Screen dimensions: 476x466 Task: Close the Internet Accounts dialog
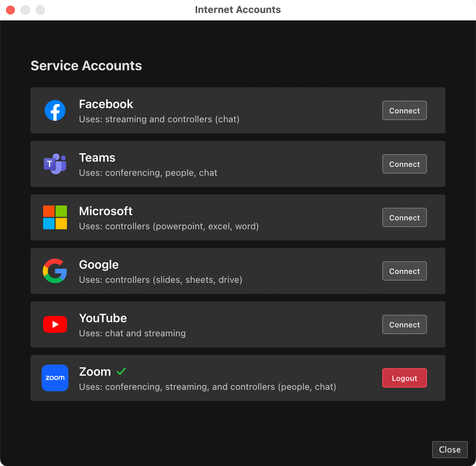[450, 450]
